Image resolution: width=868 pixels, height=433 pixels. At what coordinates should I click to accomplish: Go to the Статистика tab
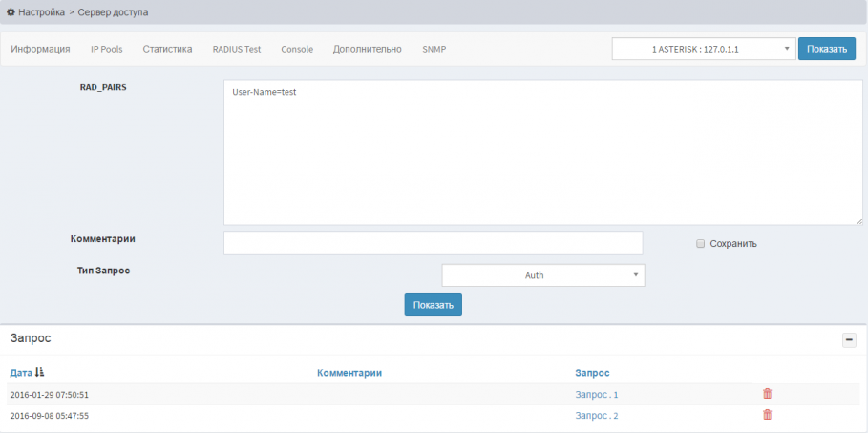[x=167, y=49]
